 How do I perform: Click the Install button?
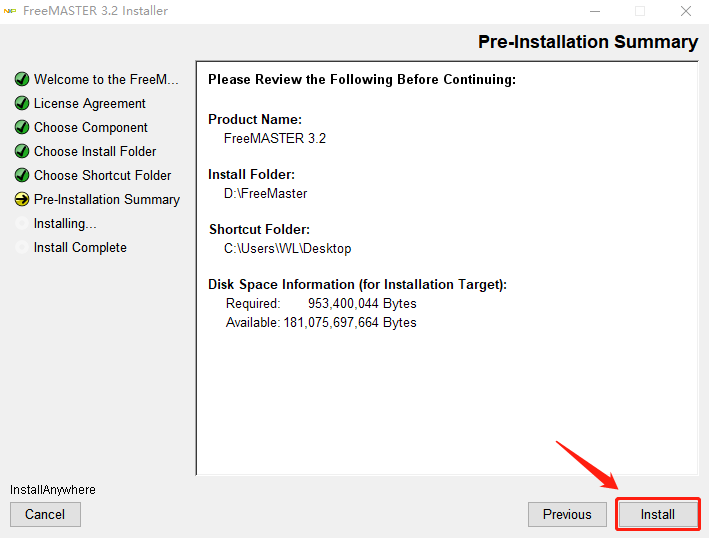click(x=657, y=514)
